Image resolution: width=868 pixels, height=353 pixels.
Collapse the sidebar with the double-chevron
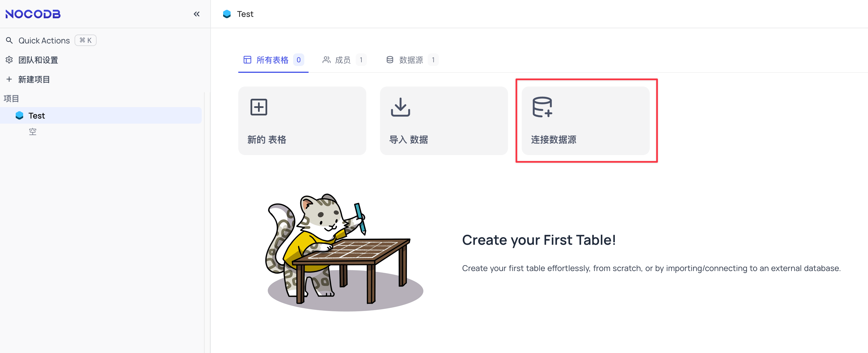pyautogui.click(x=197, y=14)
